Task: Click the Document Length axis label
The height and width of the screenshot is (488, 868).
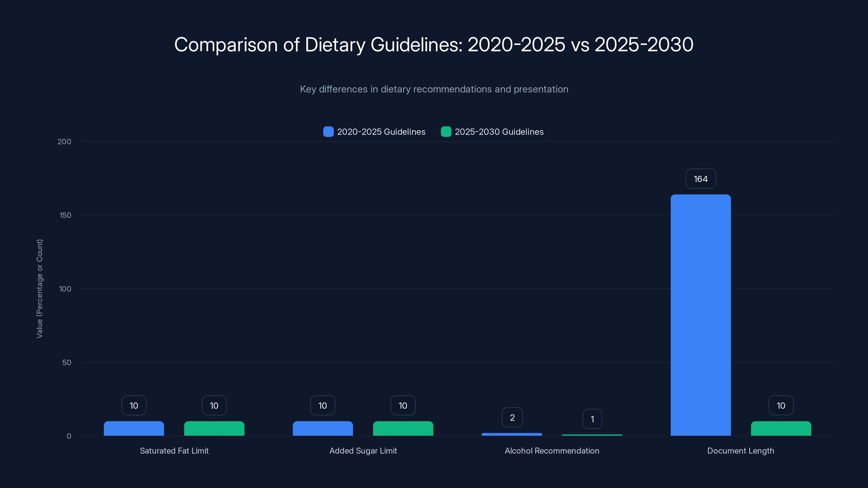Action: (741, 451)
